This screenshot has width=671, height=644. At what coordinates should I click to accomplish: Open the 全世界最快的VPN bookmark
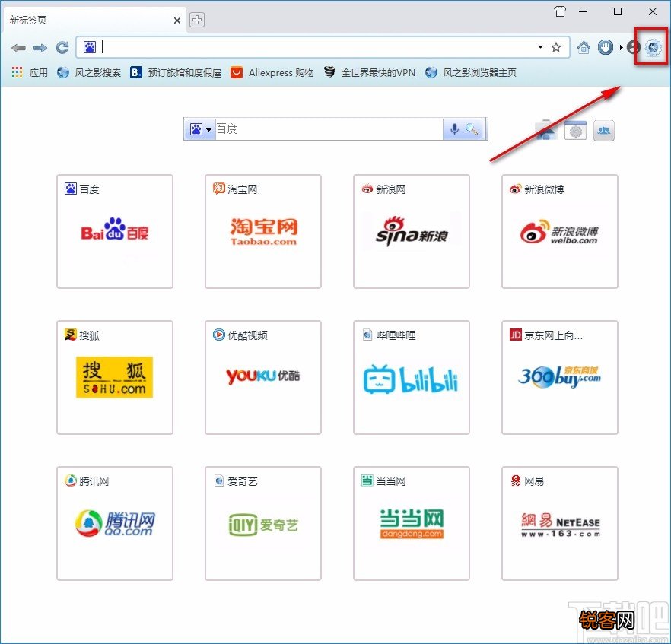pyautogui.click(x=370, y=73)
